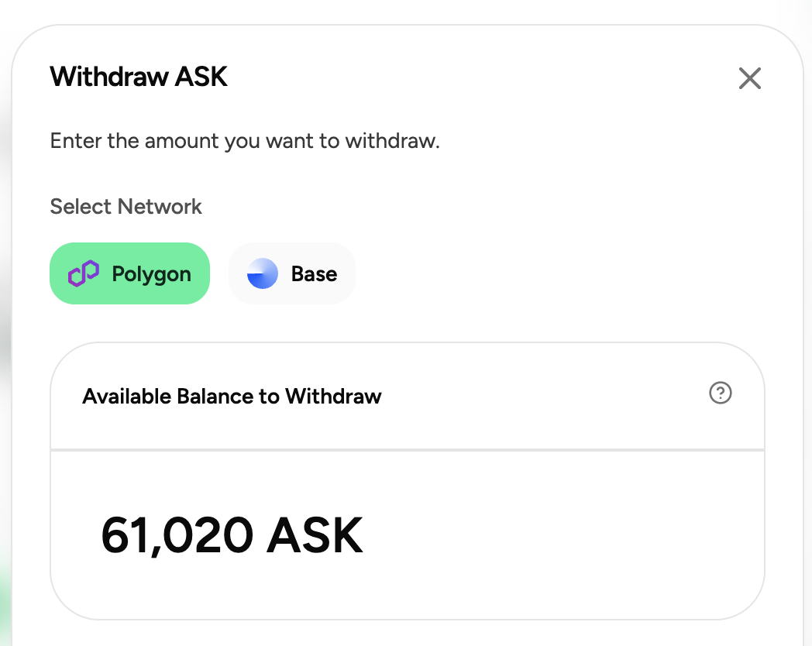Click the ASK currency unit text

315,536
